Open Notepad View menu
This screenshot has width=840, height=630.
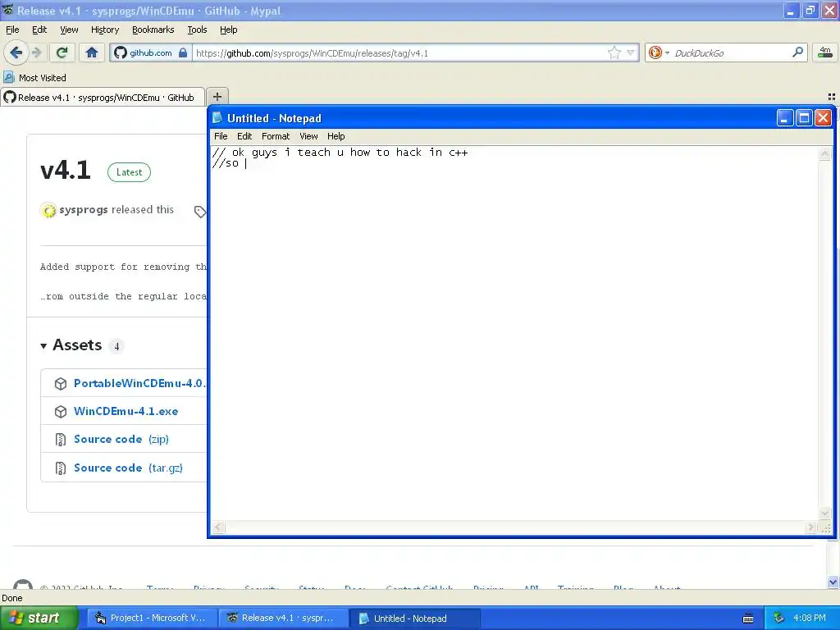308,136
